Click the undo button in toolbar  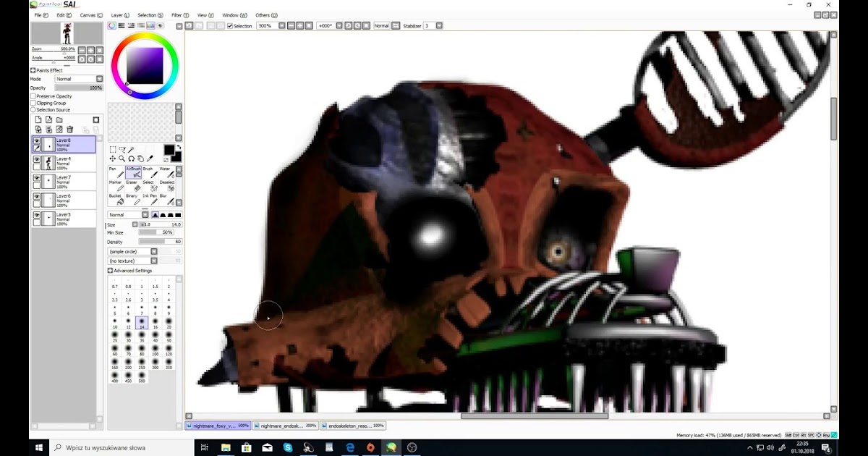pos(189,25)
